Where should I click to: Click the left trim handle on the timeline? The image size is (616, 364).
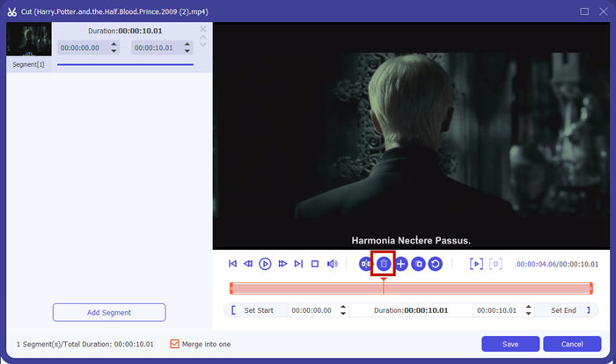tap(231, 288)
